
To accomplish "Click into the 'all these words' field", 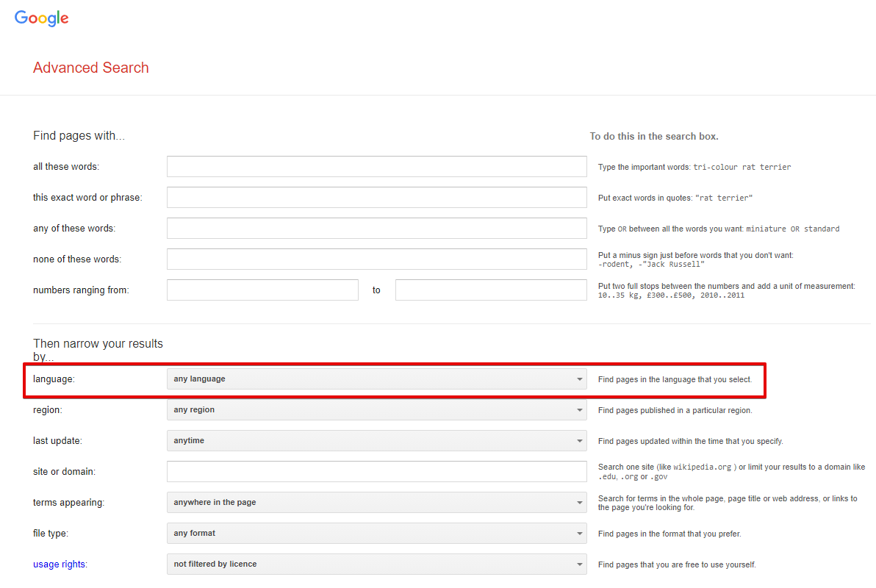I will [x=376, y=167].
